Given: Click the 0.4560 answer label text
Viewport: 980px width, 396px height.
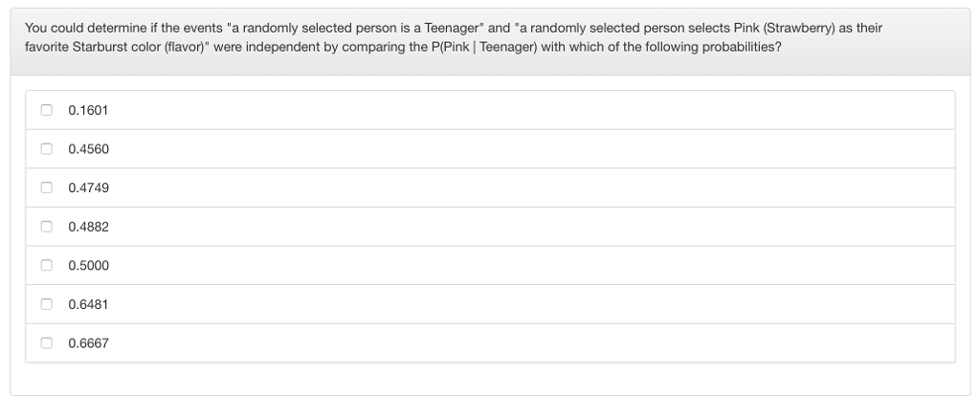Looking at the screenshot, I should [x=88, y=149].
